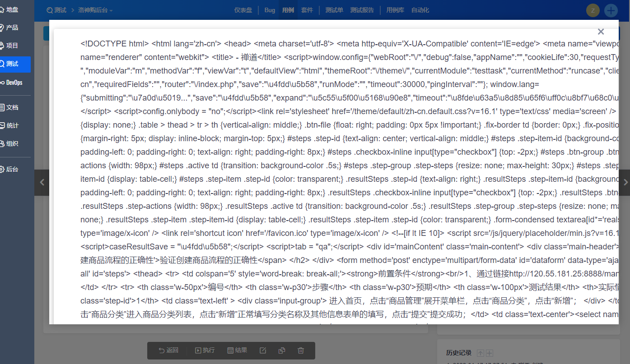The image size is (630, 364).
Task: Toggle history sort order arrow icon
Action: tap(481, 353)
